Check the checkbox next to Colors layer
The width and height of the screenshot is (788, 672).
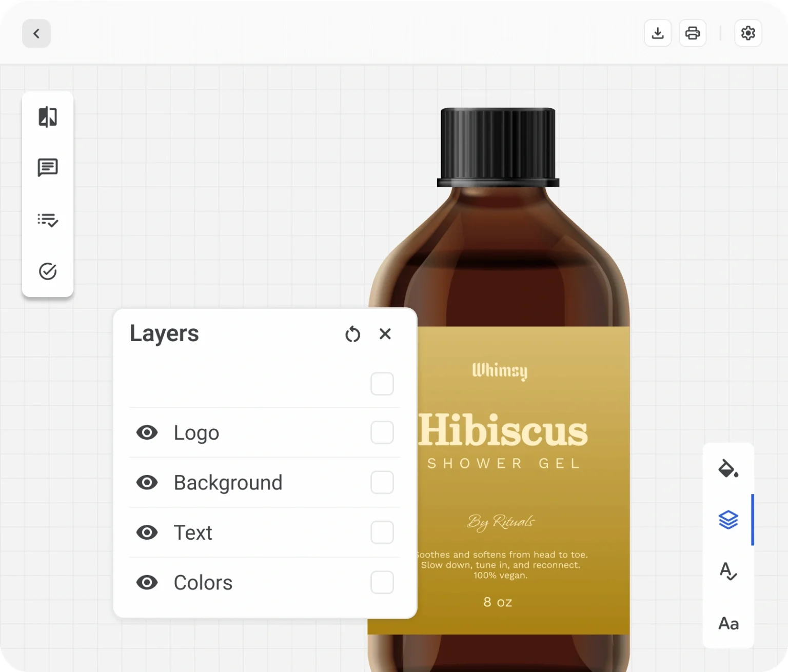382,582
